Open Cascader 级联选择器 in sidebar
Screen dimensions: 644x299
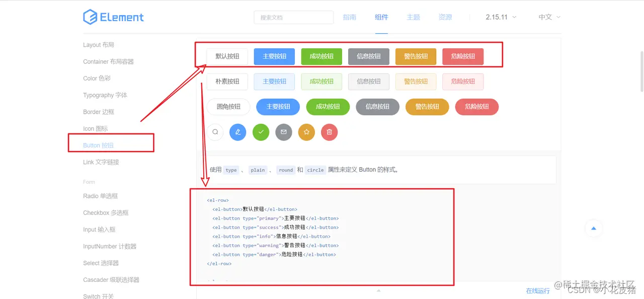(111, 280)
